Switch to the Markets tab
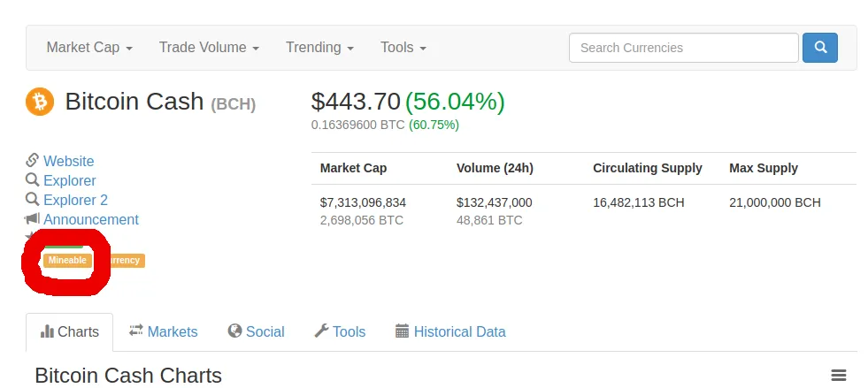 [164, 331]
